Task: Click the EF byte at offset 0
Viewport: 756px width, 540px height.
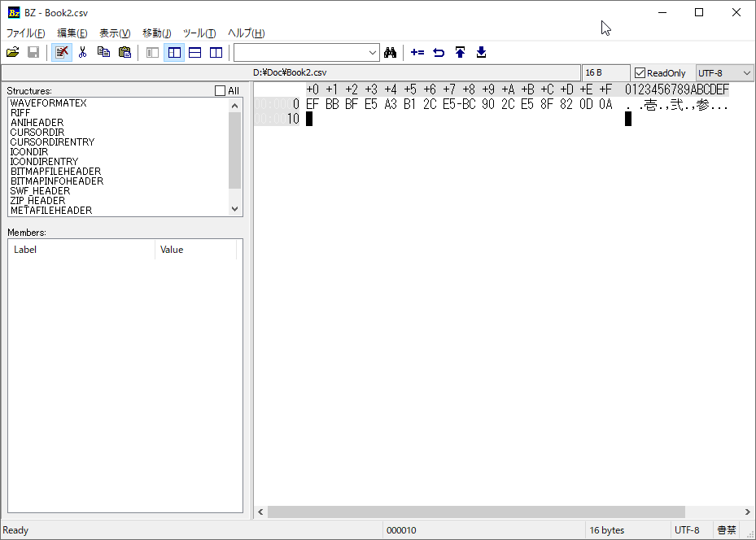Action: [x=312, y=105]
